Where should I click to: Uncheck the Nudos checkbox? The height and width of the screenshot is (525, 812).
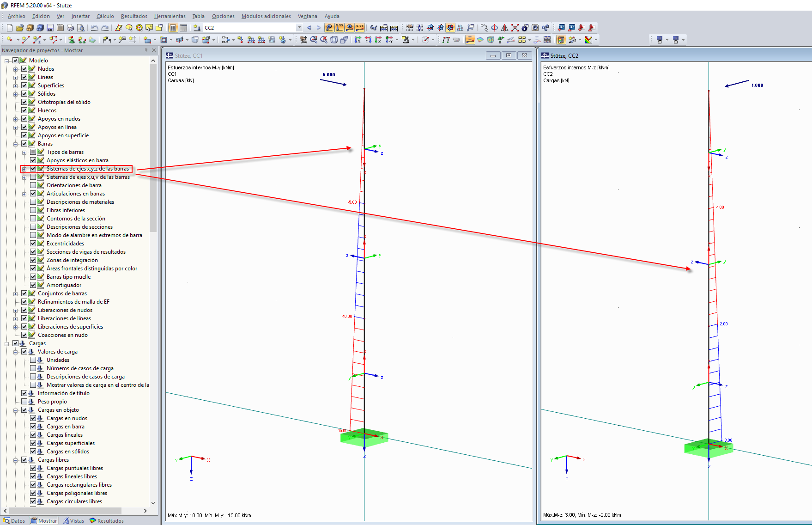[x=24, y=69]
